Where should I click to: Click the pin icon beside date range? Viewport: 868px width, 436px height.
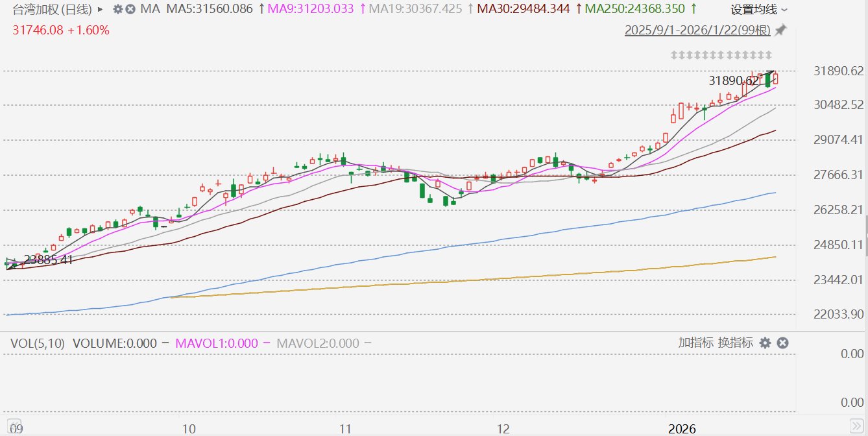coord(781,30)
